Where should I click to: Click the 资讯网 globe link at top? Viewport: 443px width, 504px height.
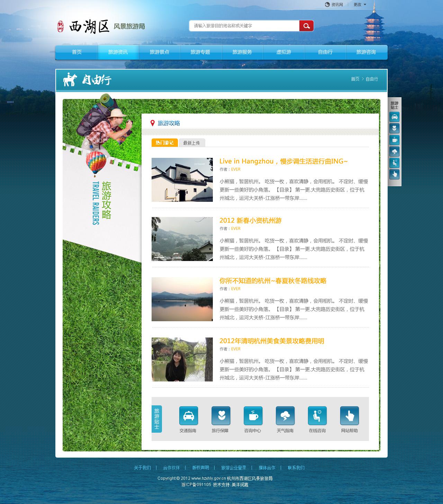tap(334, 4)
